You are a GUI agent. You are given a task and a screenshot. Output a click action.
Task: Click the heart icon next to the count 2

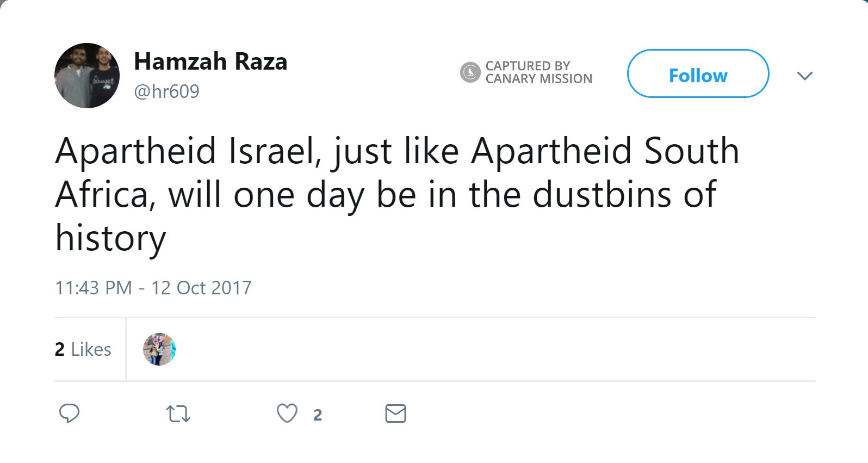[x=287, y=413]
